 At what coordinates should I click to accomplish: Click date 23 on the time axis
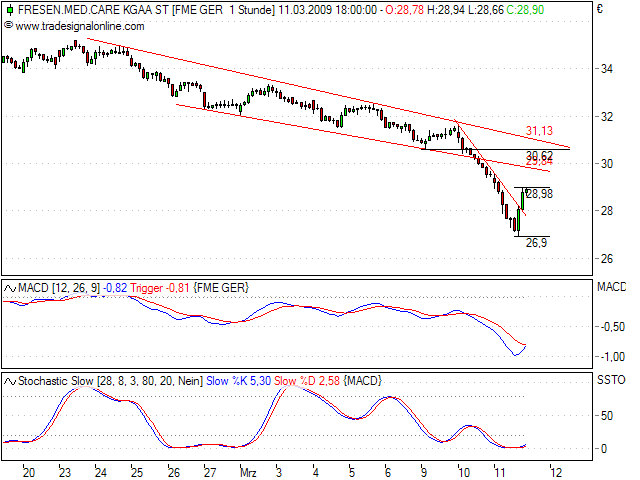64,469
